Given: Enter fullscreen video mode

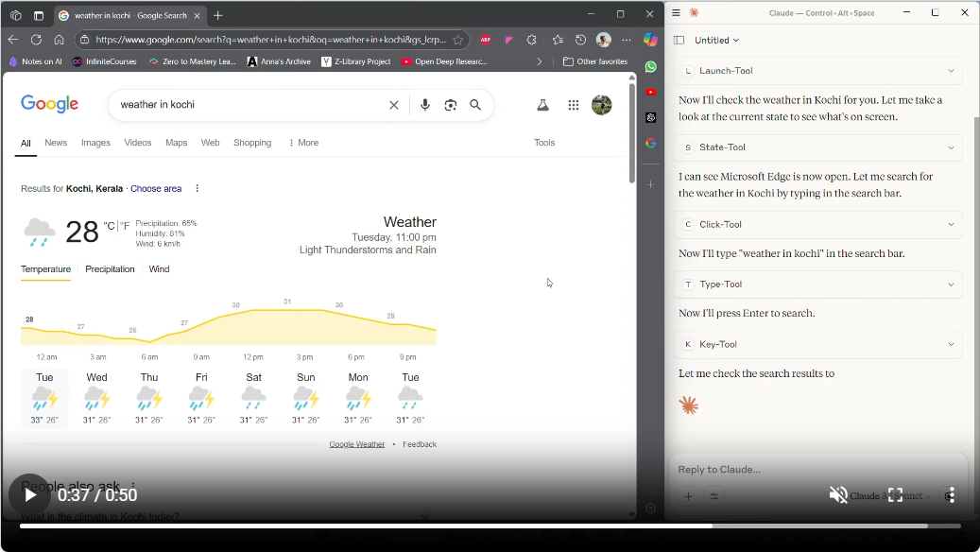Looking at the screenshot, I should [895, 495].
